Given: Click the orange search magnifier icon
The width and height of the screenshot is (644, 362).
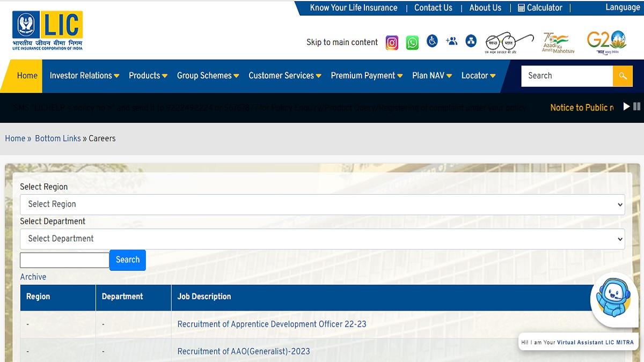Looking at the screenshot, I should click(622, 76).
